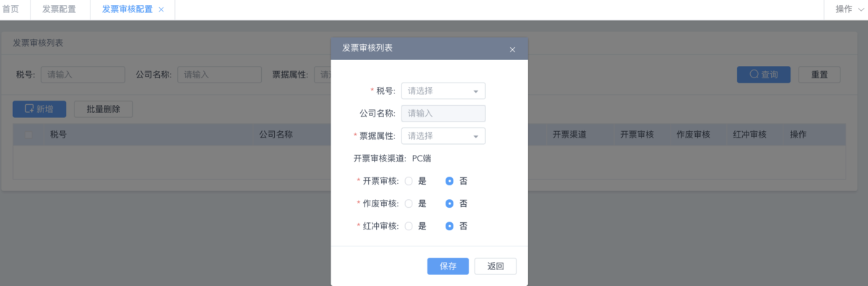This screenshot has height=286, width=868.
Task: Click 公司名称 input in dialog
Action: click(x=443, y=114)
